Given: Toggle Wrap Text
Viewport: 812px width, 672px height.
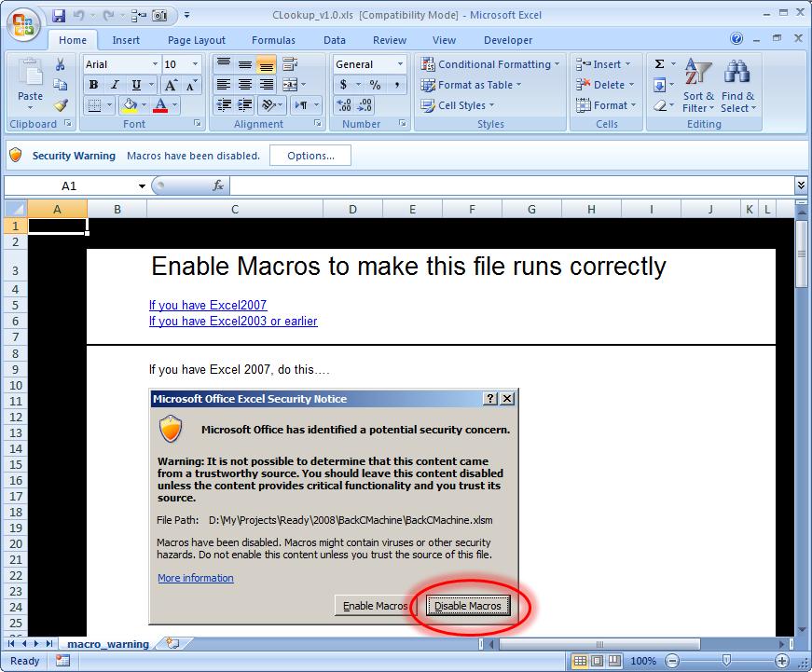Looking at the screenshot, I should point(290,64).
